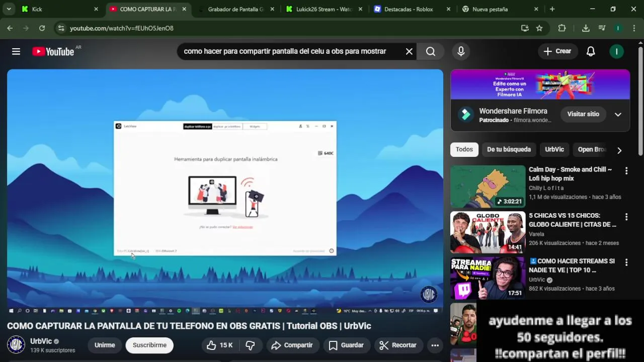Viewport: 644px width, 362px height.
Task: Open the Chrome three-dot menu
Action: point(633,28)
